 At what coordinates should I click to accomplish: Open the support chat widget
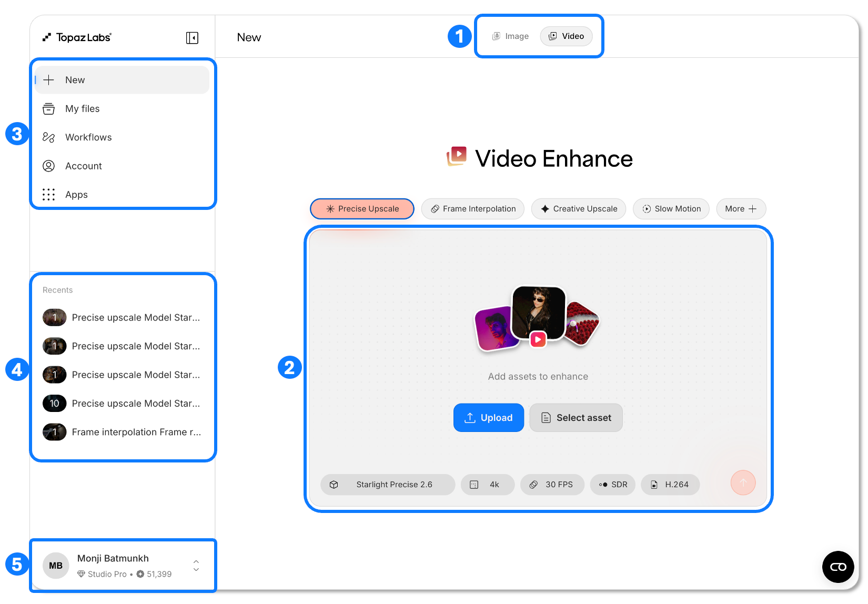coord(838,567)
